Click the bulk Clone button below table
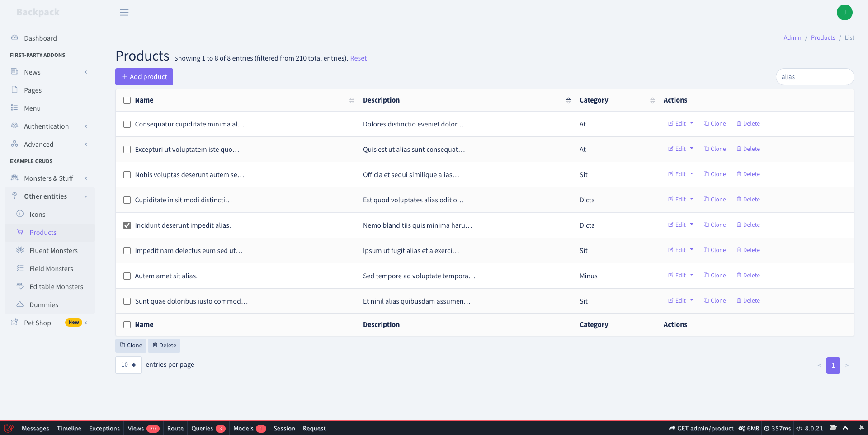868x435 pixels. click(131, 346)
